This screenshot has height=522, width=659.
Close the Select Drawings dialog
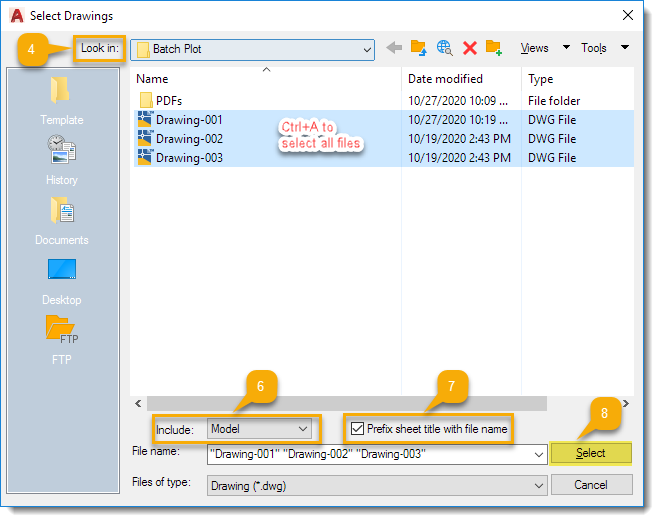(x=627, y=16)
